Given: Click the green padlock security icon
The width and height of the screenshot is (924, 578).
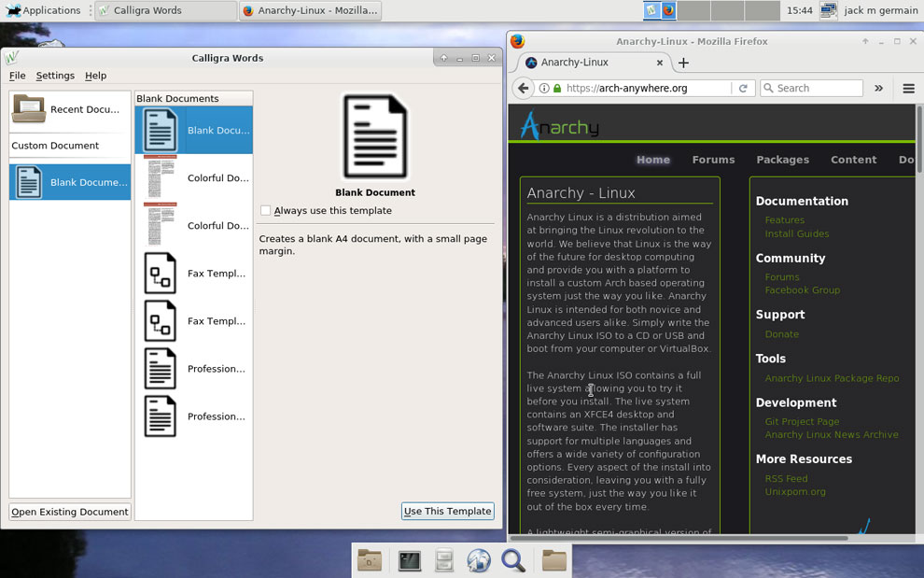Looking at the screenshot, I should pyautogui.click(x=557, y=88).
